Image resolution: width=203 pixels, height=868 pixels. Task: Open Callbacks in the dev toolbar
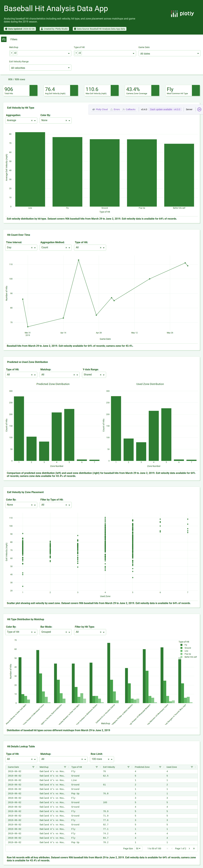[x=129, y=110]
